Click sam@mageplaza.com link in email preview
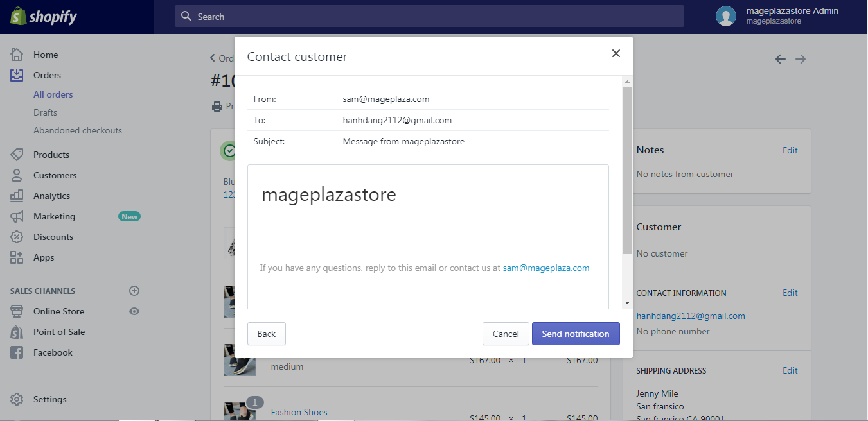Screen dimensions: 868x421 (x=546, y=268)
